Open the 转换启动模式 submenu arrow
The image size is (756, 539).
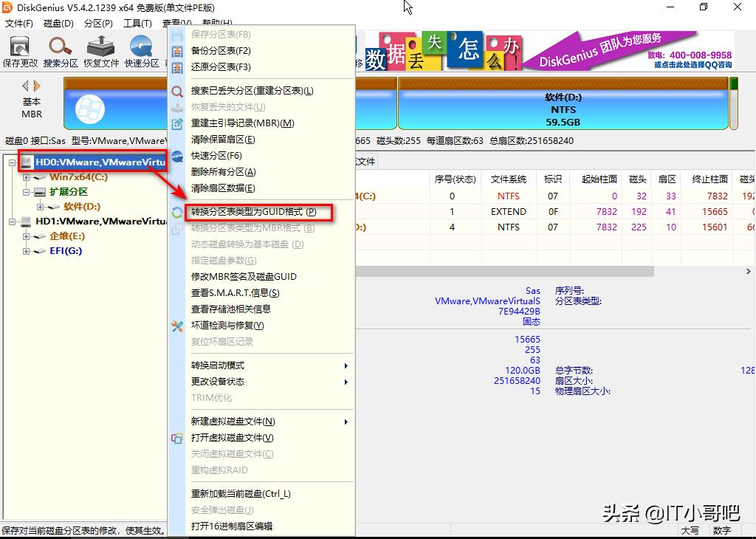346,365
